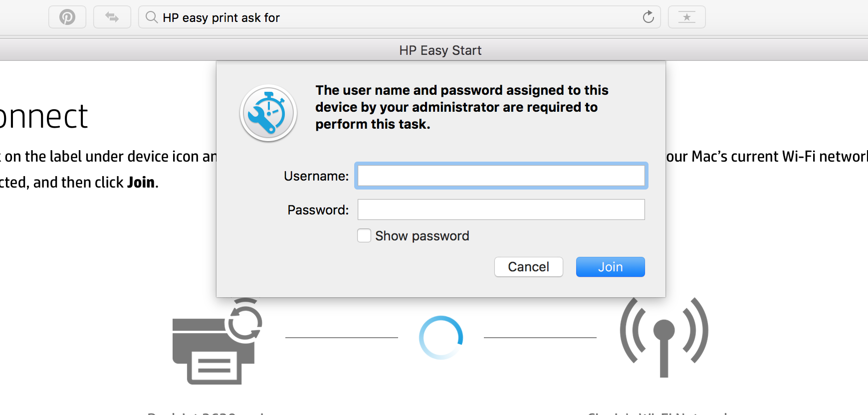Click the gray printer icon
868x415 pixels.
point(216,343)
